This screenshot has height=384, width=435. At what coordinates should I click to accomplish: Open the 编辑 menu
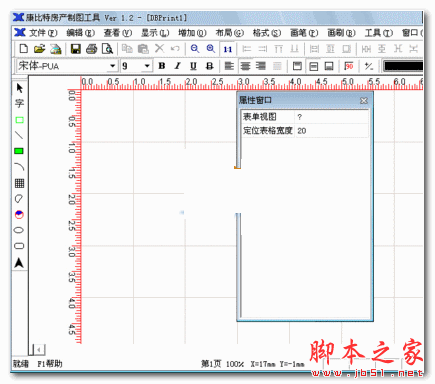[80, 33]
